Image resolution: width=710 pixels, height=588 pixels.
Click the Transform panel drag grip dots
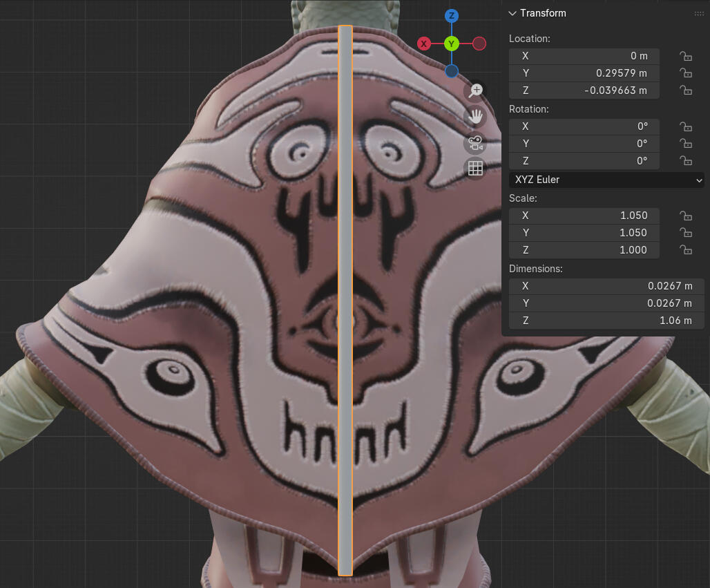point(699,14)
